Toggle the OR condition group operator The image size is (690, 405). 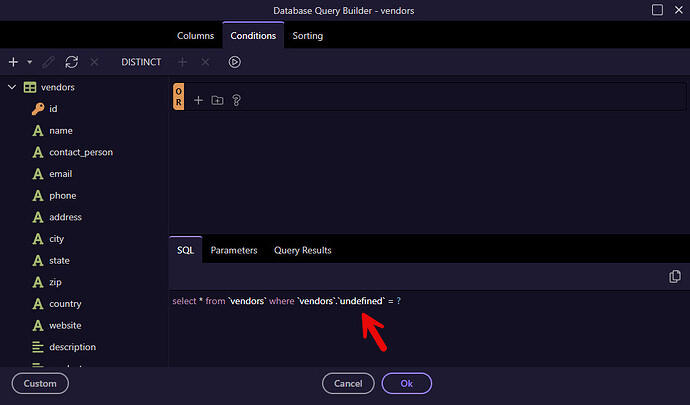click(179, 96)
